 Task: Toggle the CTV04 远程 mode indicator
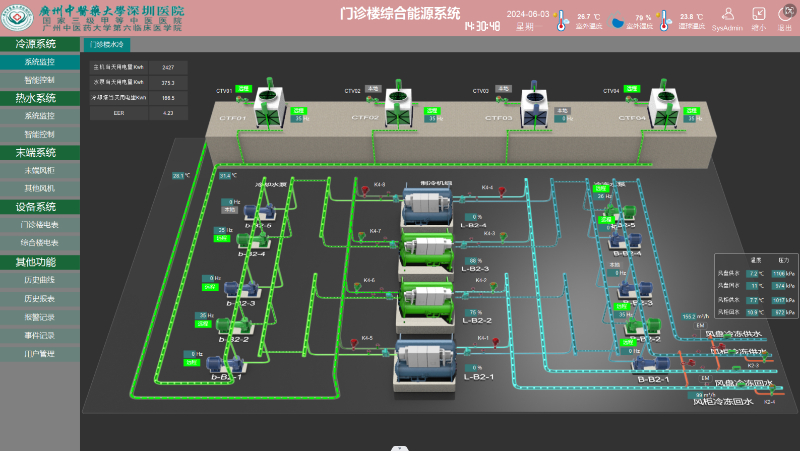(632, 90)
